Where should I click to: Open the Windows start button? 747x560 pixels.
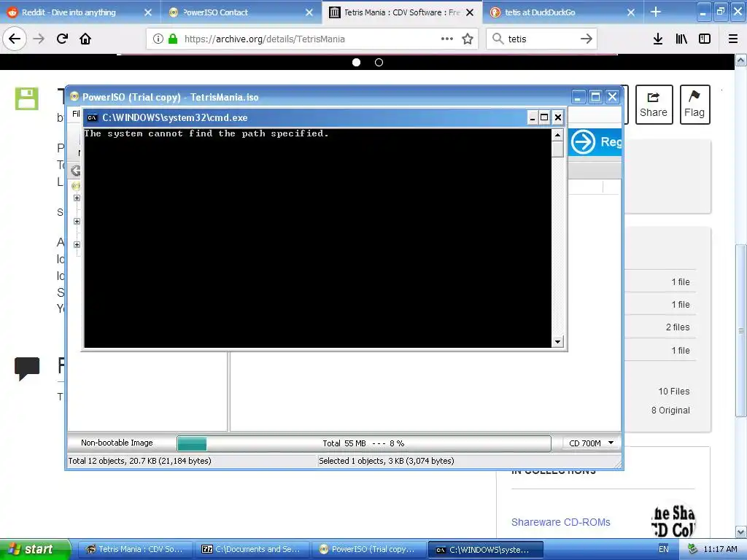pyautogui.click(x=35, y=549)
